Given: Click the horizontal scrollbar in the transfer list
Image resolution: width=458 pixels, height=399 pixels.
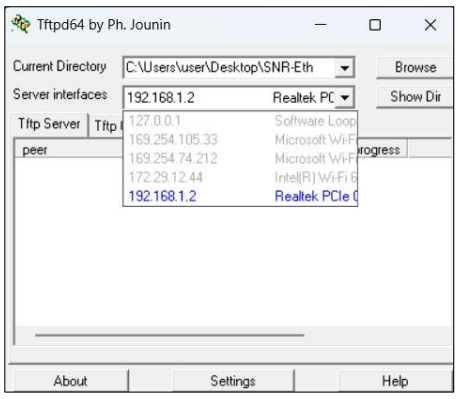Looking at the screenshot, I should 169,335.
